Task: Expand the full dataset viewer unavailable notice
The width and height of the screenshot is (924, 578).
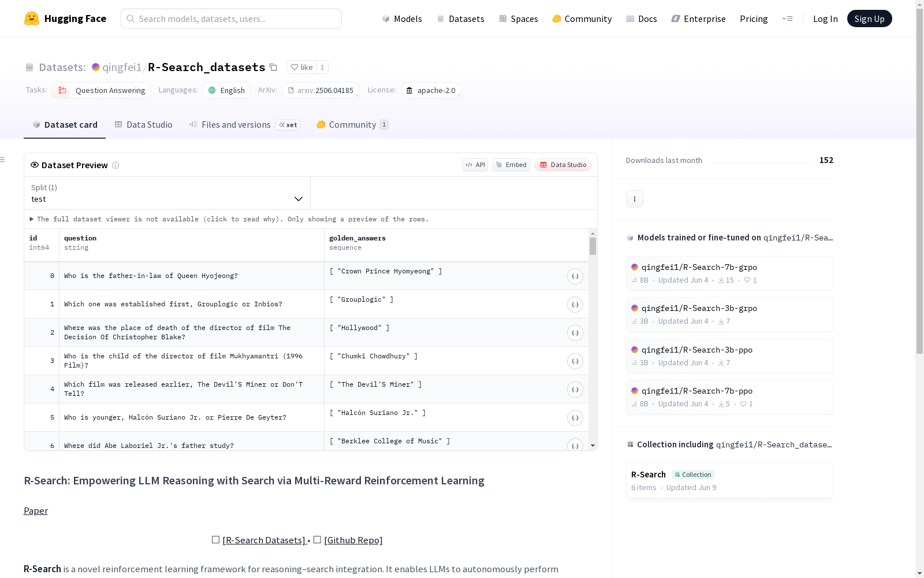Action: point(229,219)
